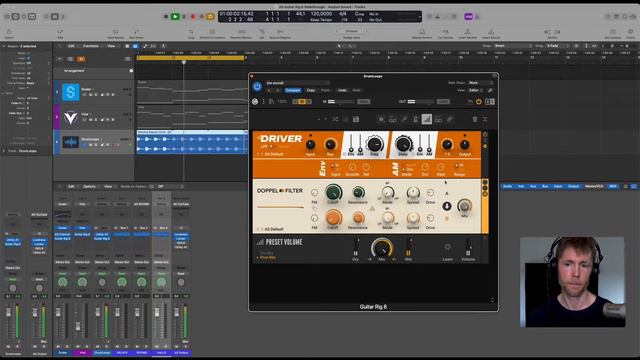Select the HALLS channel strip name
The image size is (640, 360).
point(161,353)
